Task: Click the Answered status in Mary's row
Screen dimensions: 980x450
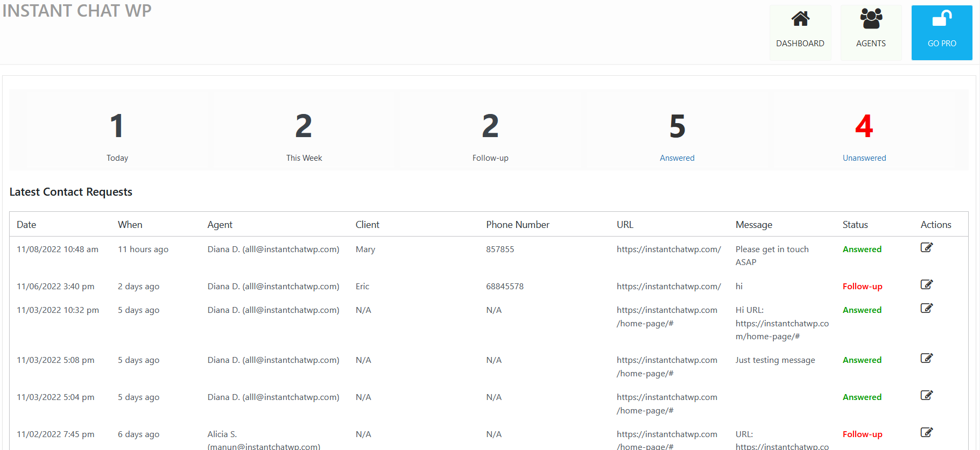Action: click(x=862, y=249)
